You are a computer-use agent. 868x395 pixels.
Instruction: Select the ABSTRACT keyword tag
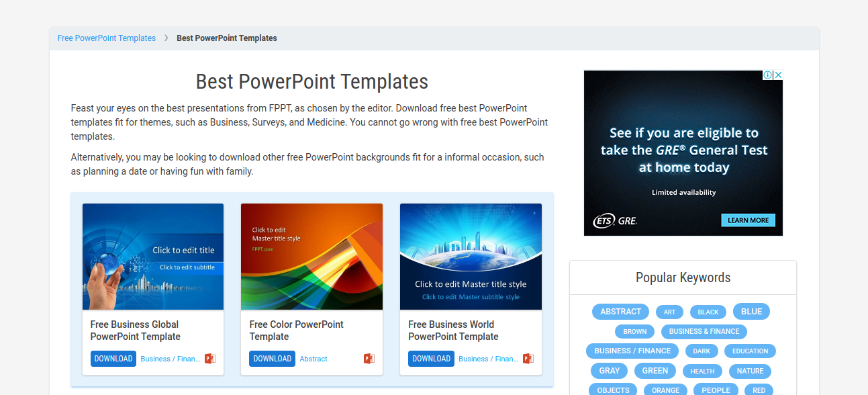tap(620, 312)
